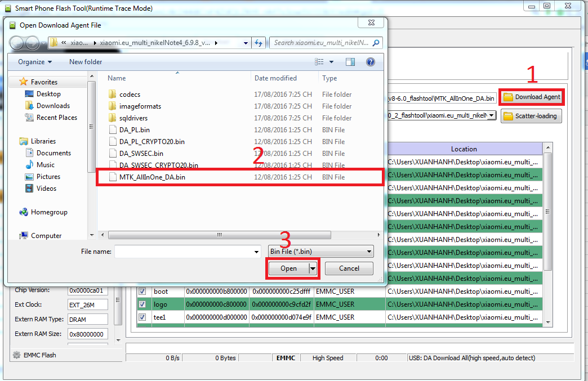
Task: Click the refresh icon beside address bar
Action: tap(259, 43)
